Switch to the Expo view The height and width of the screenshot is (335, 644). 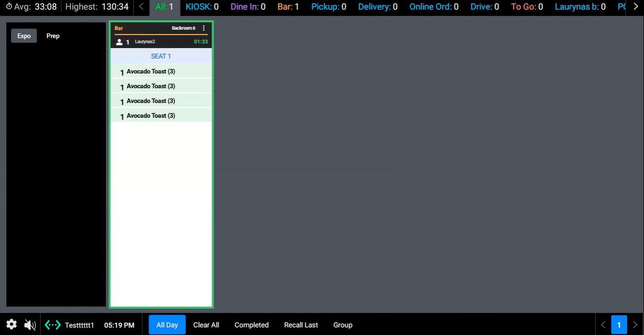click(24, 36)
